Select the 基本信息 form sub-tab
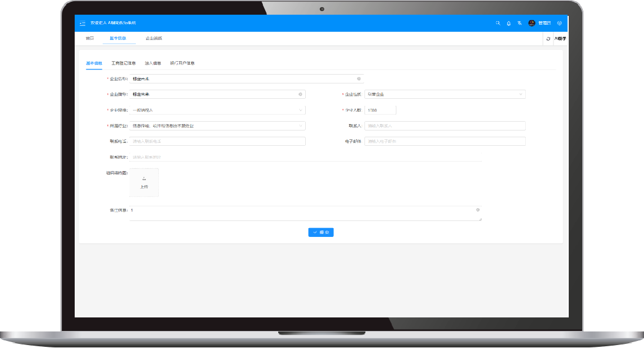 (x=94, y=63)
